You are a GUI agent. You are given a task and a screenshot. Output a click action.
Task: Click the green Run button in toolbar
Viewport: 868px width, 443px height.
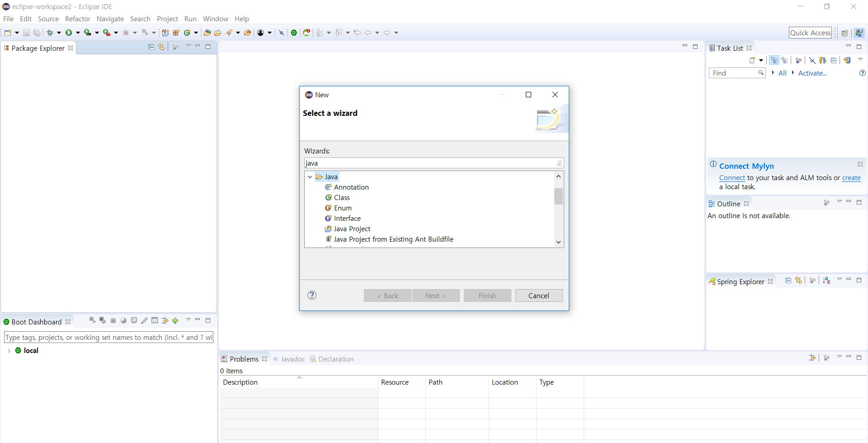[69, 33]
